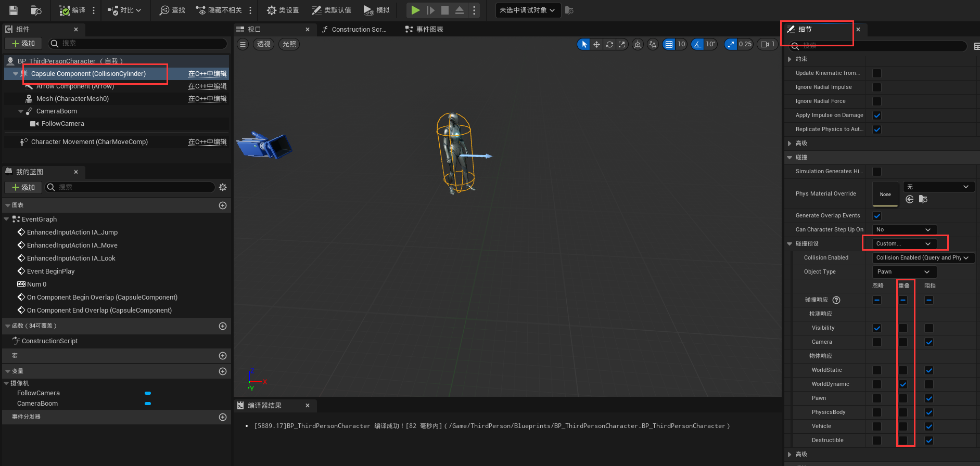Select the Scale gizmo tool
Viewport: 980px width, 466px height.
(x=622, y=44)
